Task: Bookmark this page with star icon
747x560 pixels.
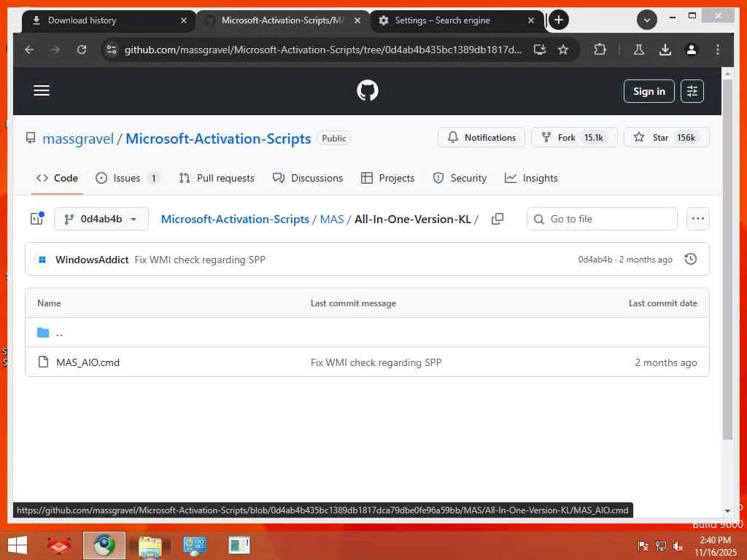Action: (563, 50)
